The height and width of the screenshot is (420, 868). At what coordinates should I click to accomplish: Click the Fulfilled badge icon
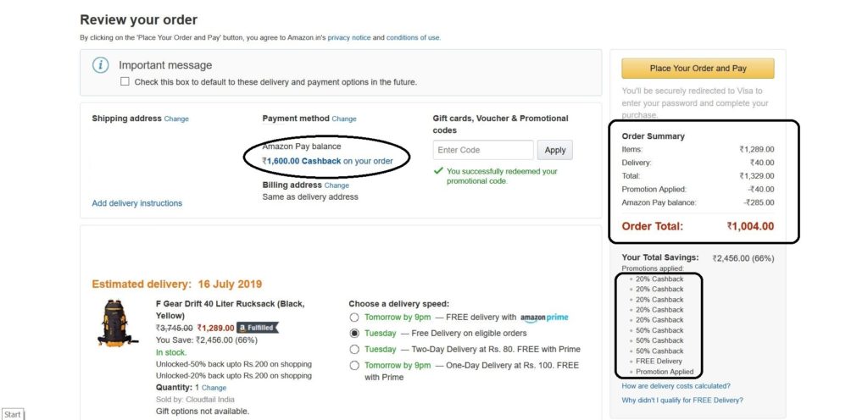pos(258,328)
